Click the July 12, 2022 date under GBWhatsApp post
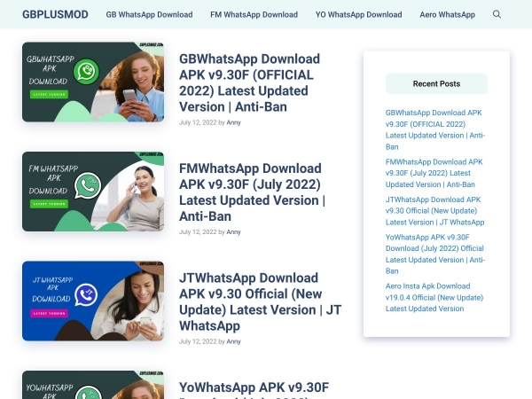This screenshot has height=399, width=532. [198, 122]
